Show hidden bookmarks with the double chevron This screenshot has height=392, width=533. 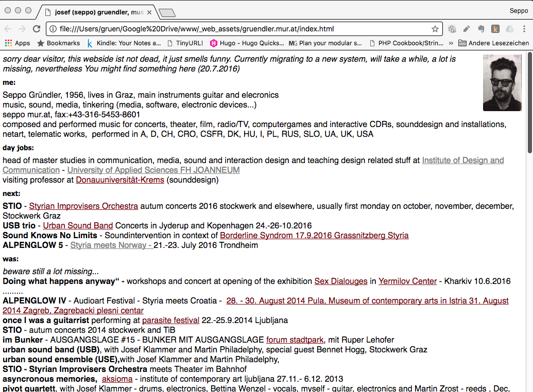[x=451, y=43]
